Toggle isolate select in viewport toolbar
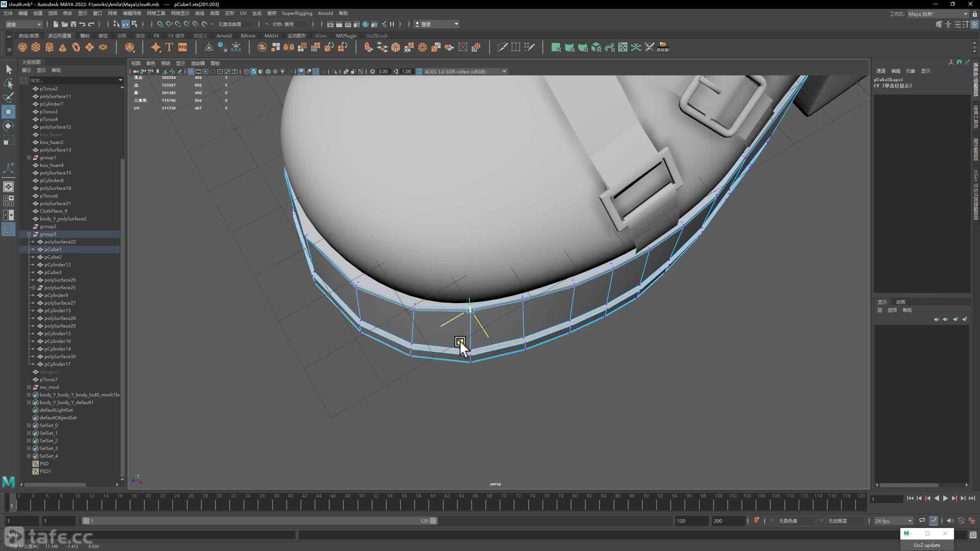This screenshot has height=551, width=980. 334,72
